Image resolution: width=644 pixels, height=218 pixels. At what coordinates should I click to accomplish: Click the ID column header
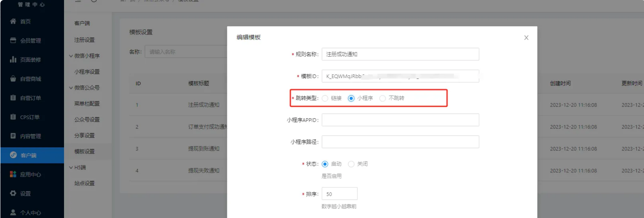[x=138, y=83]
